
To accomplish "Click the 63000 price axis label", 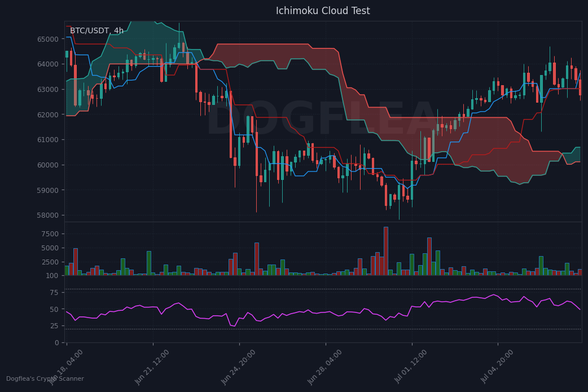I will (48, 90).
